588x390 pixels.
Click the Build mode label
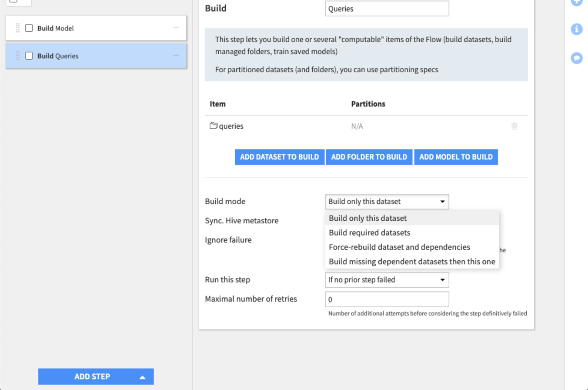(225, 202)
